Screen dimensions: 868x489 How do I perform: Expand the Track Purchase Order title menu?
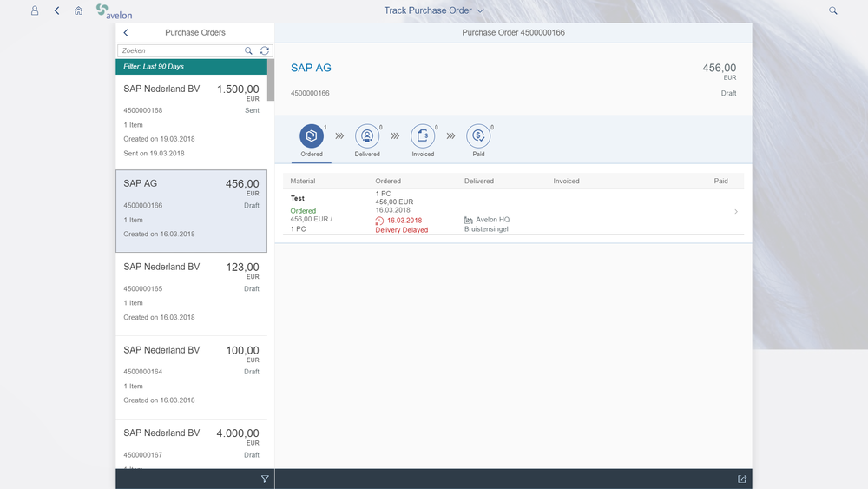pos(434,10)
